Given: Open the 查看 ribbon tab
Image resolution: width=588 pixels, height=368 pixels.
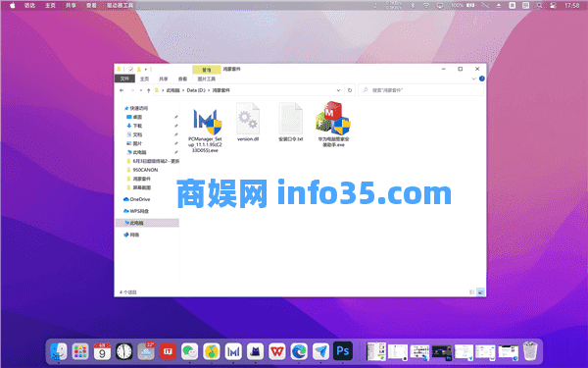Looking at the screenshot, I should pos(182,79).
